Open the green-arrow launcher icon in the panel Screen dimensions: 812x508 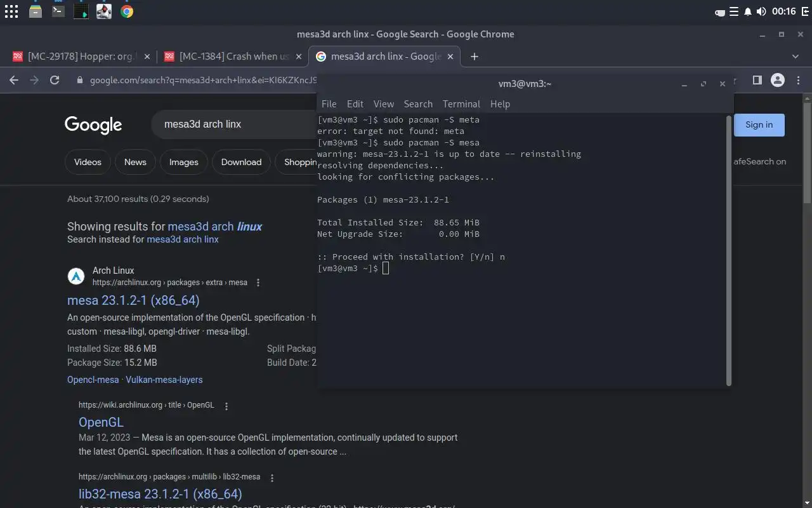(x=81, y=11)
